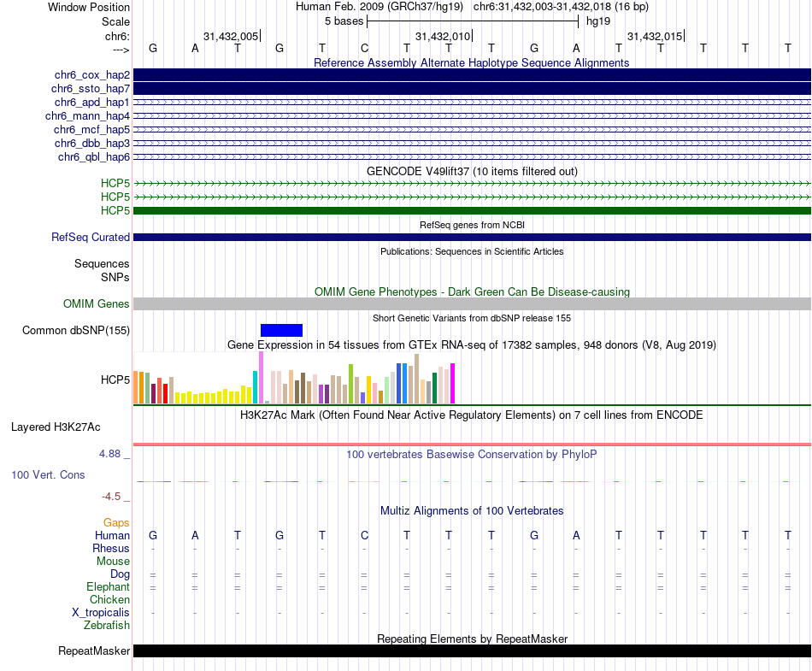Viewport: 812px width, 671px height.
Task: Click the Elephant species label
Action: [108, 586]
